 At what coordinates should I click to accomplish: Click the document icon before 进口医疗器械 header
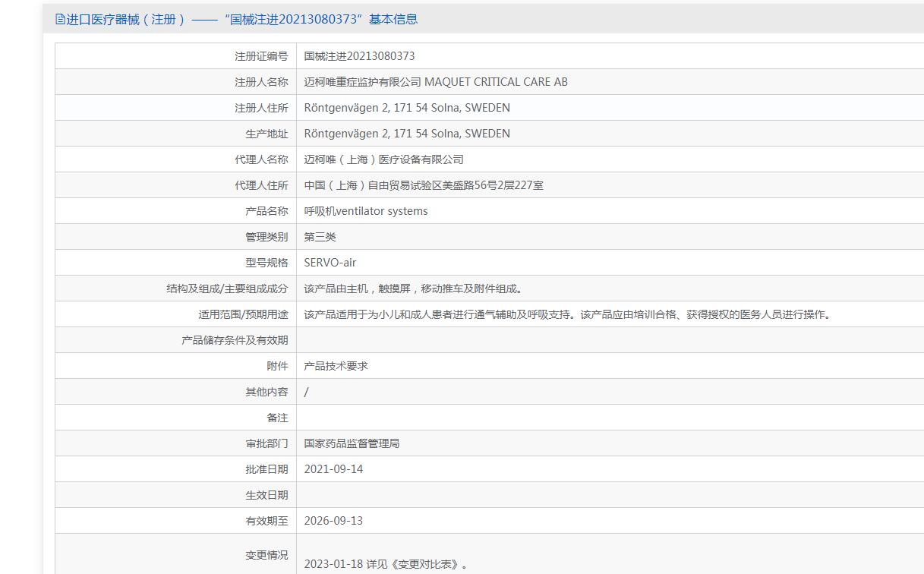61,19
